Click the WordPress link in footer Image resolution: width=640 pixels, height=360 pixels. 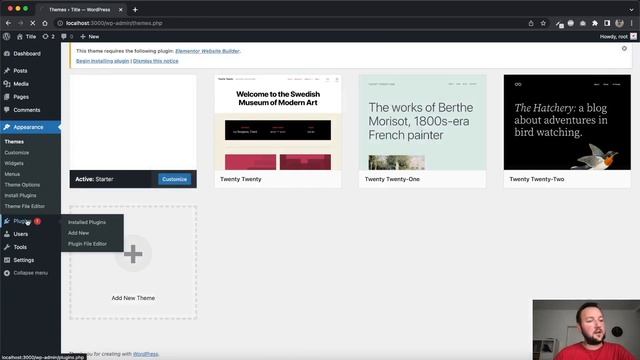[x=145, y=354]
